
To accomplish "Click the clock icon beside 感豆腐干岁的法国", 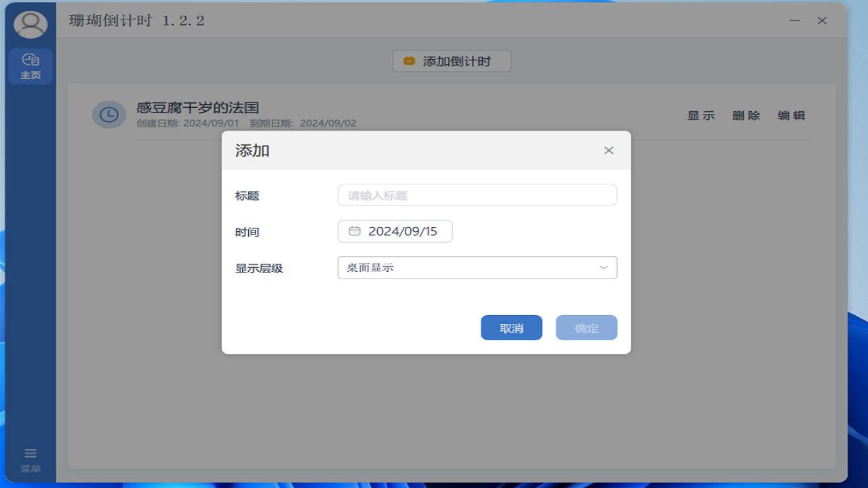I will tap(108, 115).
